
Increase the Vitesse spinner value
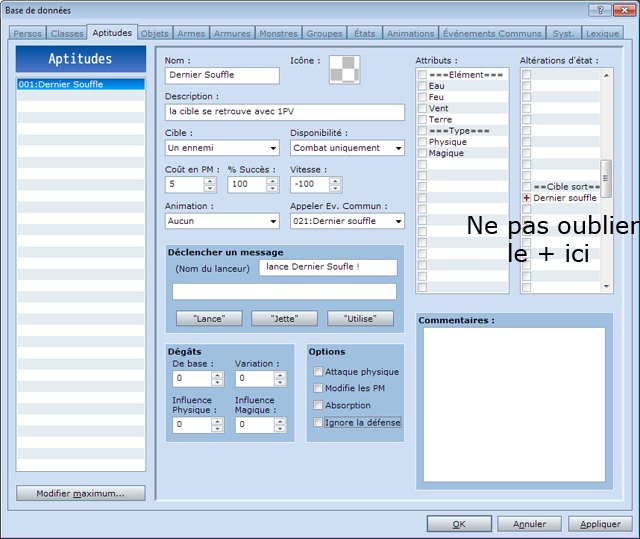[335, 181]
